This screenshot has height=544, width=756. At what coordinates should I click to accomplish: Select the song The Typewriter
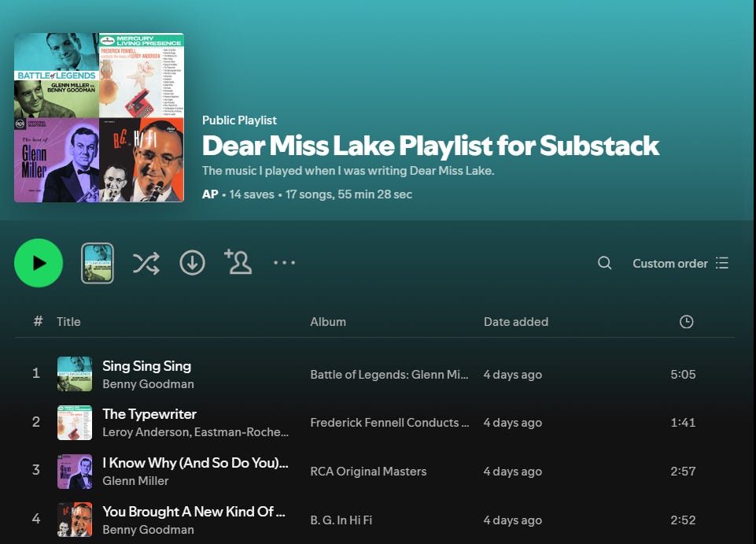tap(149, 414)
